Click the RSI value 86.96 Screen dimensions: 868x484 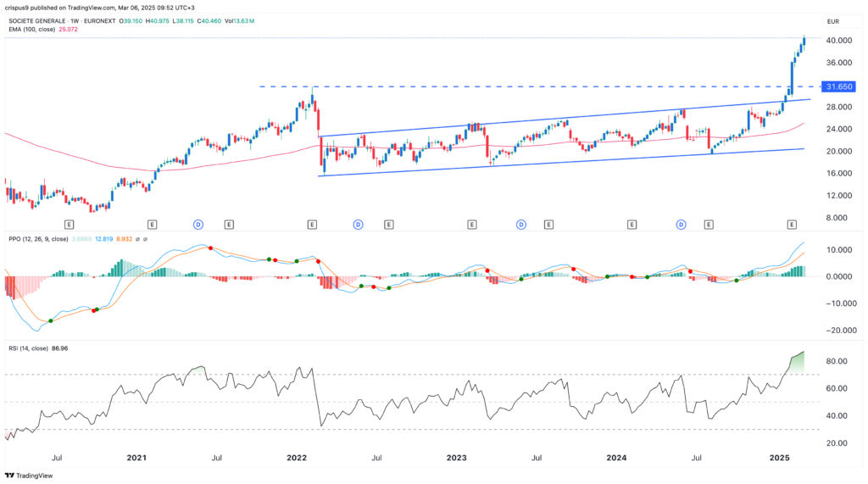tap(60, 348)
